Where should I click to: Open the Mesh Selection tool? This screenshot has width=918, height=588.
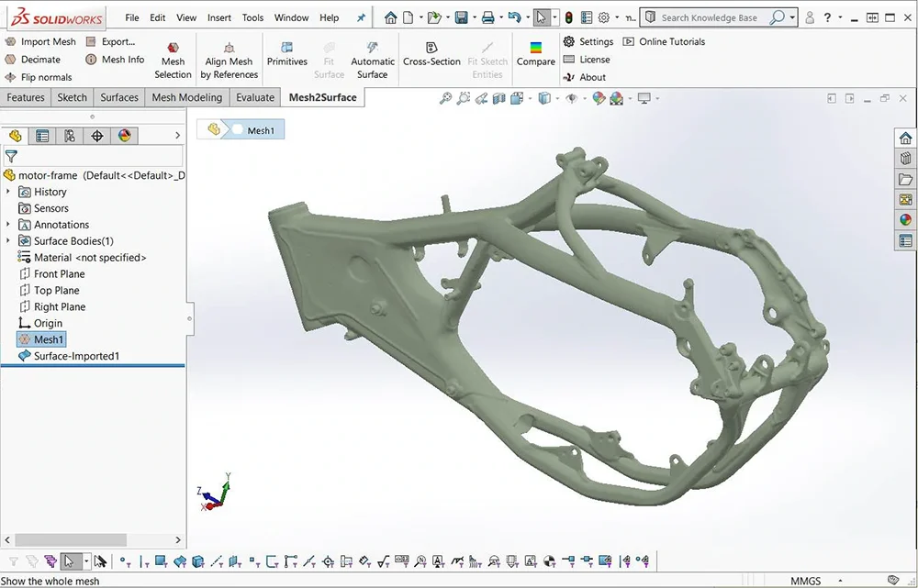click(173, 61)
